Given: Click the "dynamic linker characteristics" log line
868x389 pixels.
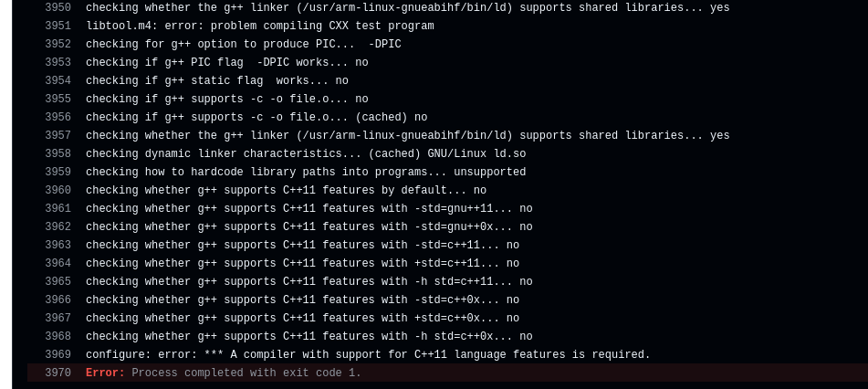Looking at the screenshot, I should point(306,153).
